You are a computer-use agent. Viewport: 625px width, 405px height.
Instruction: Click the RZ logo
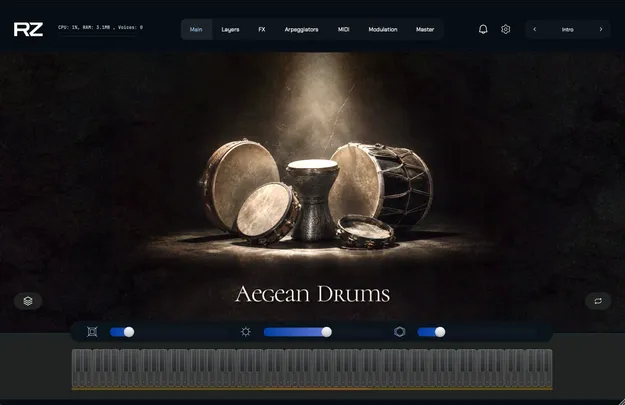click(28, 29)
